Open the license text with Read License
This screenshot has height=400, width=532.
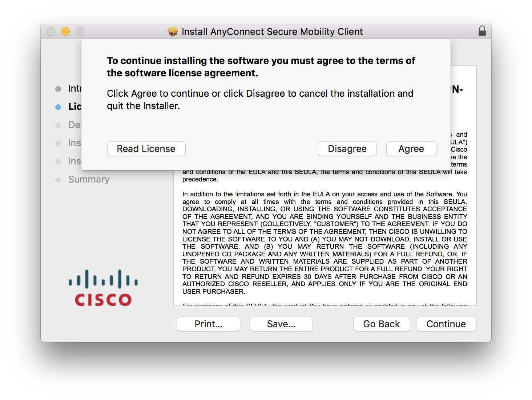(x=146, y=149)
